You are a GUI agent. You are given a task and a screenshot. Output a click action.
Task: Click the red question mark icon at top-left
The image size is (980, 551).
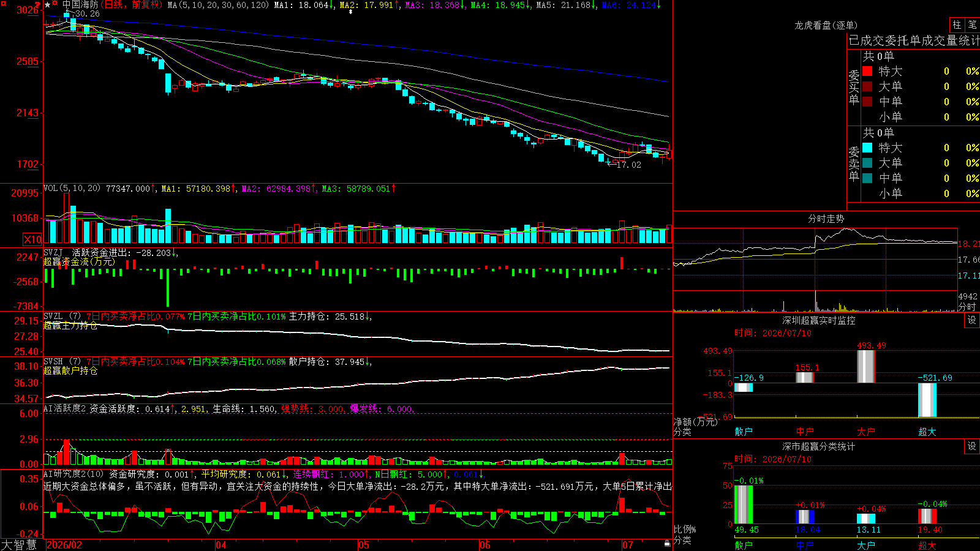coord(37,4)
